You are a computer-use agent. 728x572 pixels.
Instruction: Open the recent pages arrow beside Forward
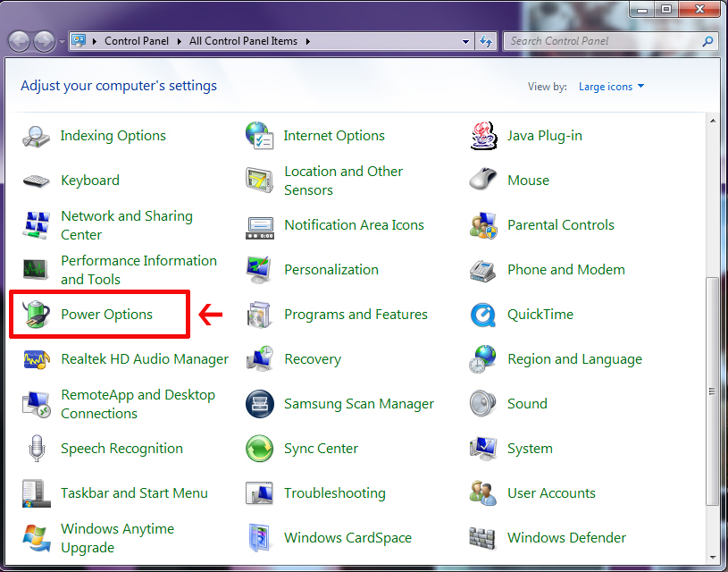pyautogui.click(x=62, y=42)
